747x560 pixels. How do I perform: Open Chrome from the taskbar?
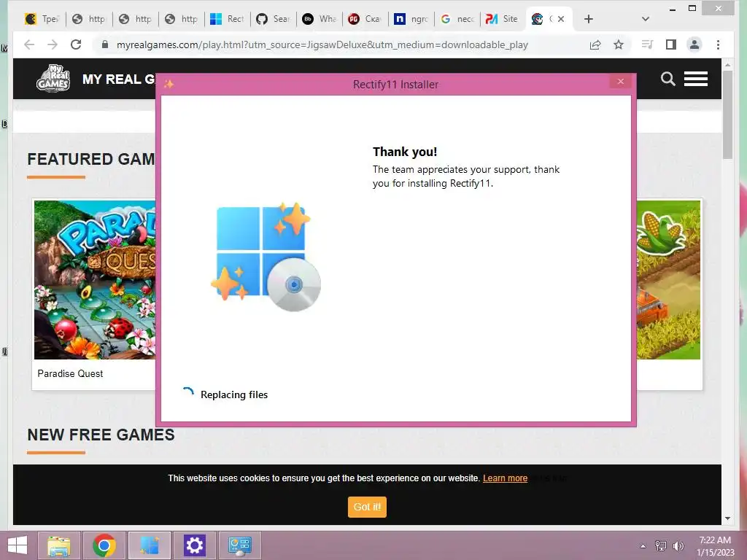coord(104,545)
